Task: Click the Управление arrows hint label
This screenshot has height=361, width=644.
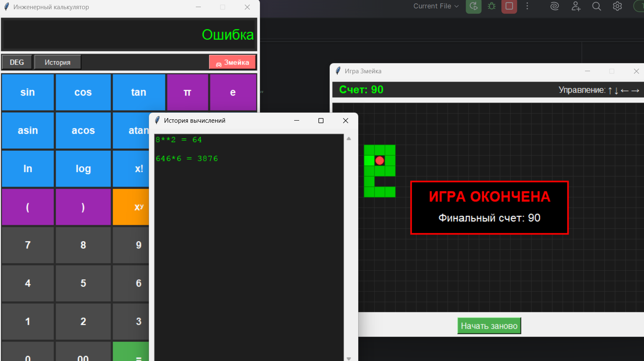Action: (599, 90)
